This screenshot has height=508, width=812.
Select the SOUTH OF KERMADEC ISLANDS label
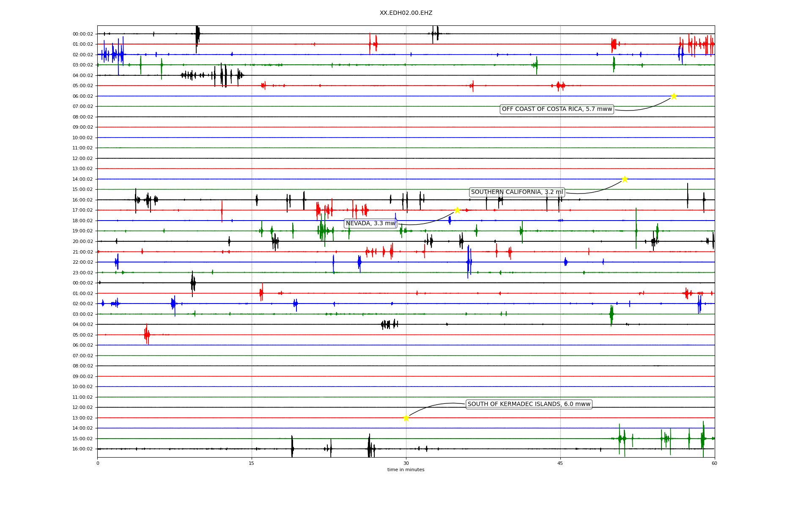point(529,404)
